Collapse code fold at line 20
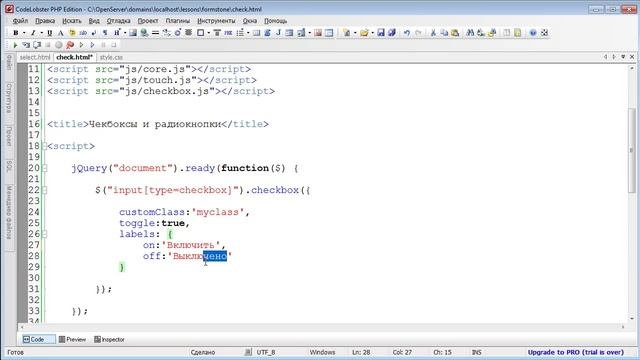The image size is (640, 360). (44, 168)
